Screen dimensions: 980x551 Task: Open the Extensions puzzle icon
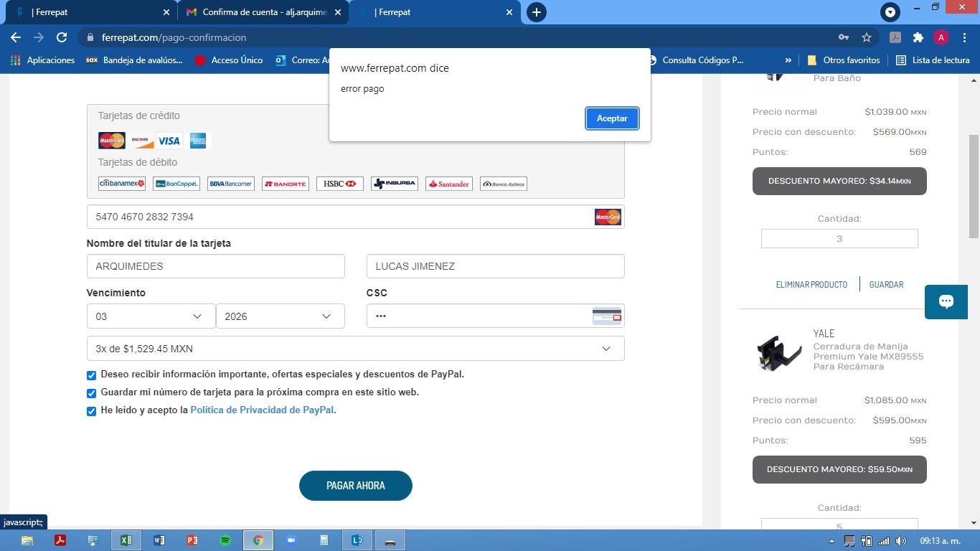[x=918, y=37]
